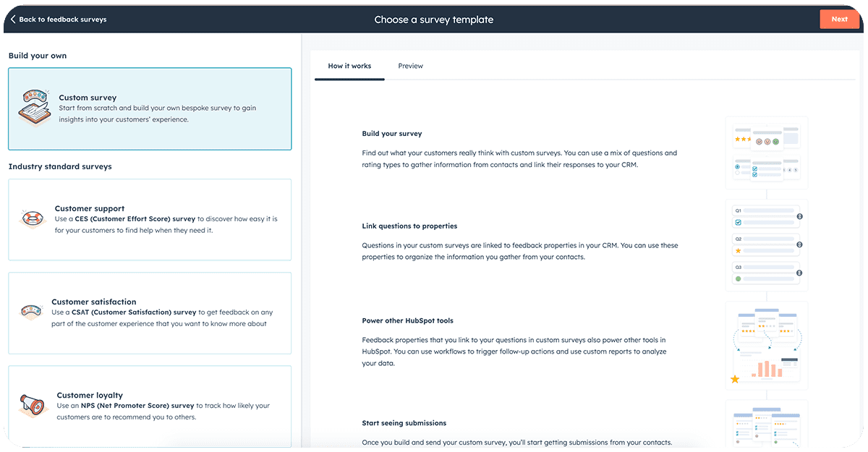Click the "CES (Customer Effort Score) survey" text
Viewport: 868px width, 452px height.
[135, 219]
